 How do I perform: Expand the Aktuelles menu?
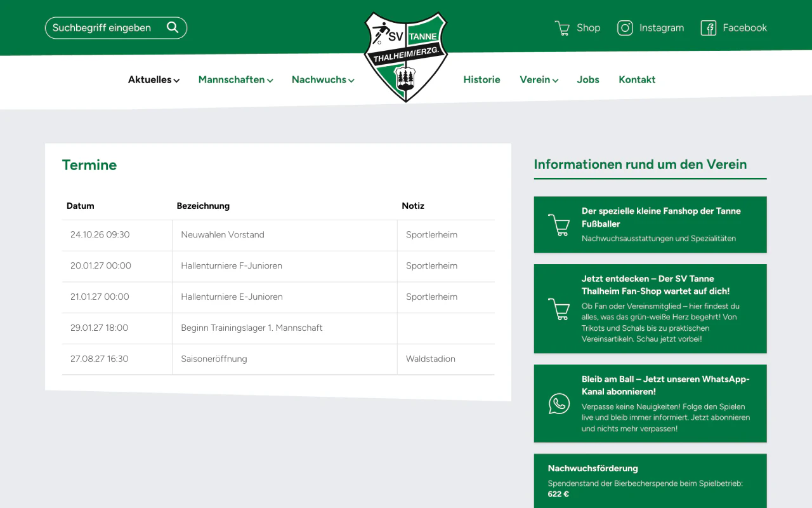tap(154, 79)
